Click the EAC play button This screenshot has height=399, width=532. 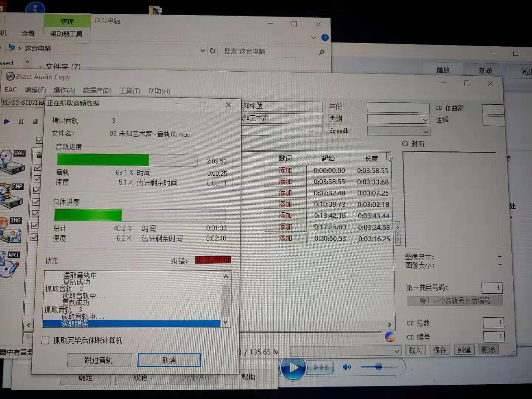click(x=7, y=121)
